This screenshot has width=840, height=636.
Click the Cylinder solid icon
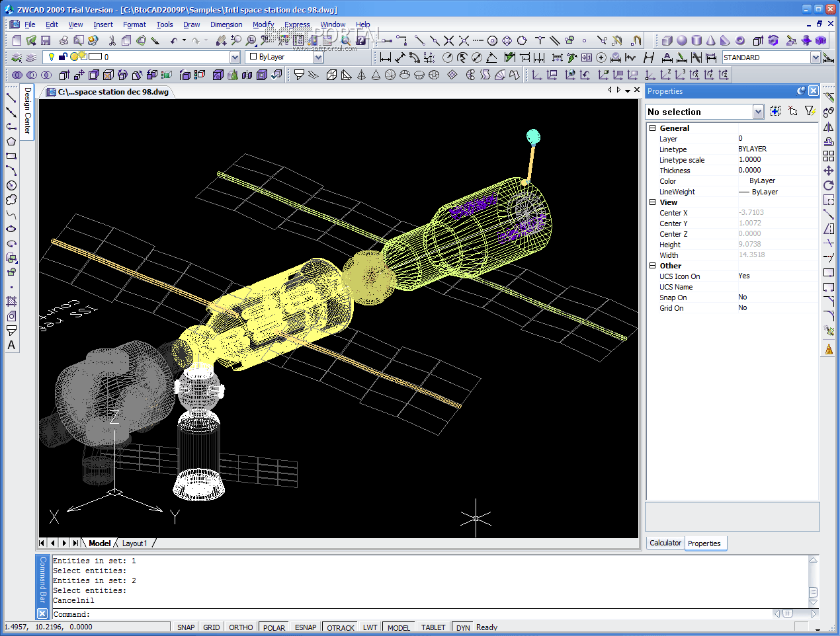coord(696,41)
